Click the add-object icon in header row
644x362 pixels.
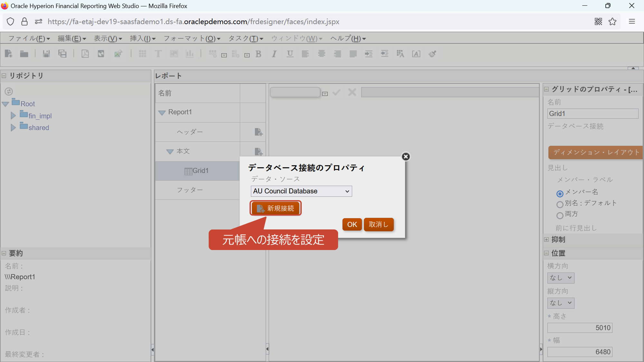(x=258, y=132)
